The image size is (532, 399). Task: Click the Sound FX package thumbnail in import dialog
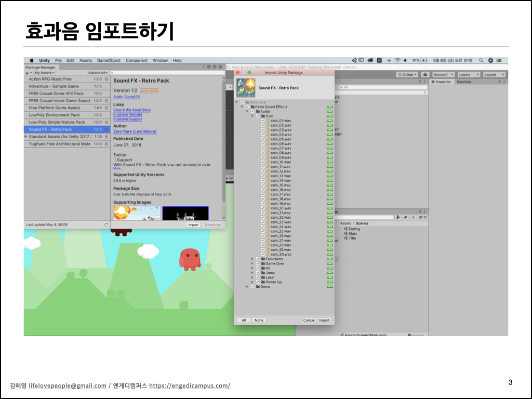[x=246, y=87]
